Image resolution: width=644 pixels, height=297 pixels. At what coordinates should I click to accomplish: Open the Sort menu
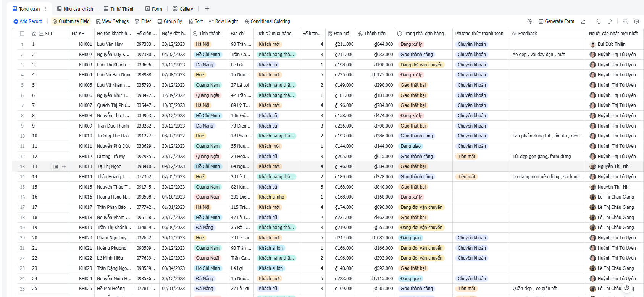pos(195,21)
